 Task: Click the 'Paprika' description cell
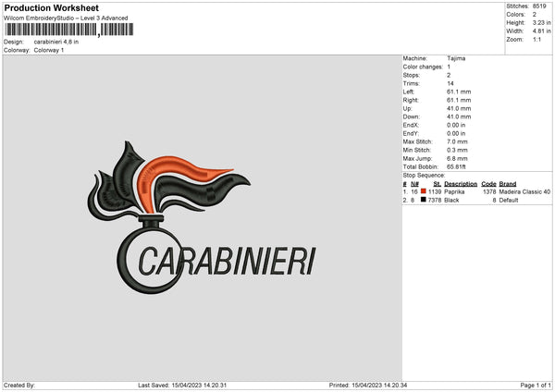click(x=454, y=191)
